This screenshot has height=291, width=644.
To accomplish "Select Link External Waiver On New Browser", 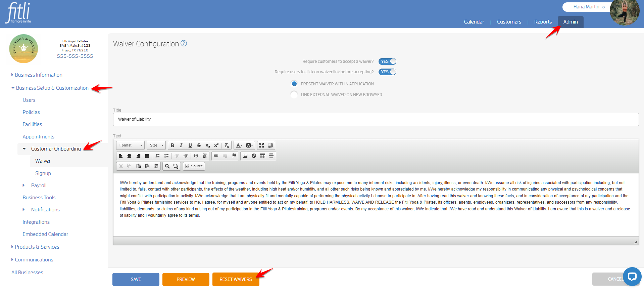I will point(294,95).
